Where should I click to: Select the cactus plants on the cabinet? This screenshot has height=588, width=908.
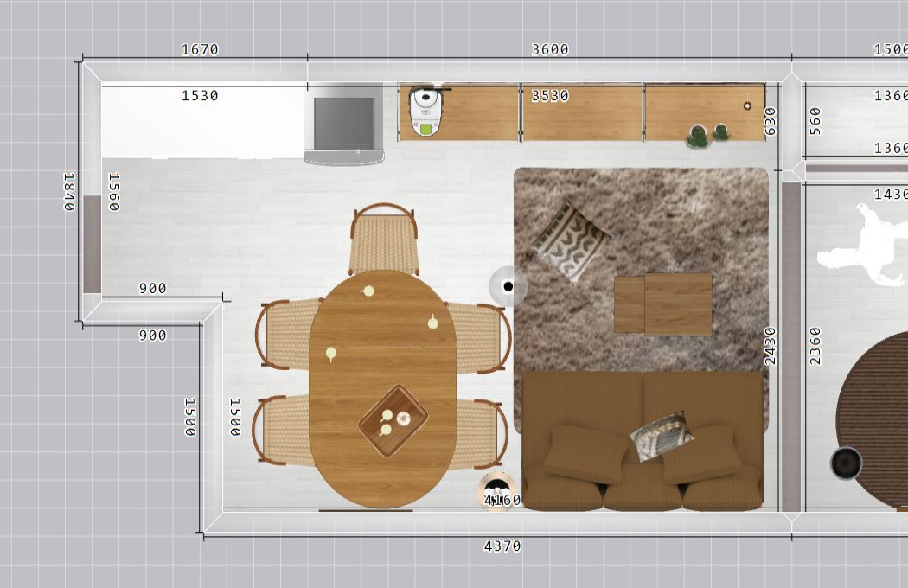pyautogui.click(x=707, y=134)
